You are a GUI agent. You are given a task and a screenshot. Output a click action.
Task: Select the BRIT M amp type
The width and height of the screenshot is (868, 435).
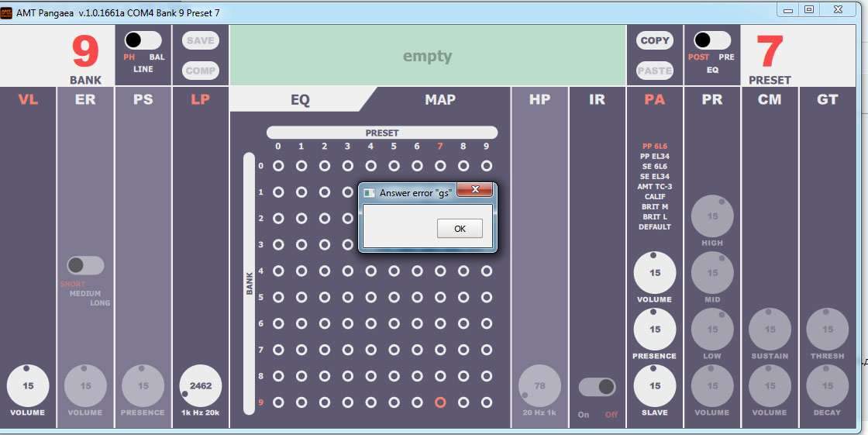click(655, 207)
